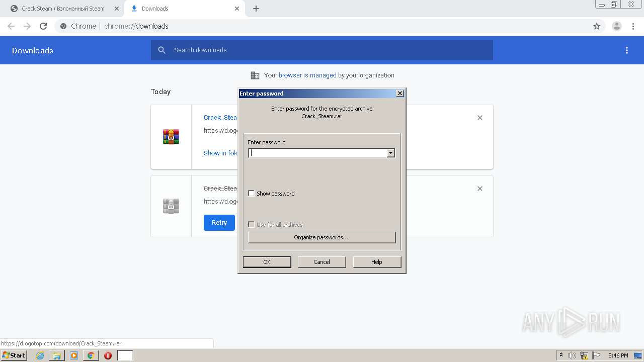Bookmark this page with the star icon
The width and height of the screenshot is (644, 362).
(597, 26)
